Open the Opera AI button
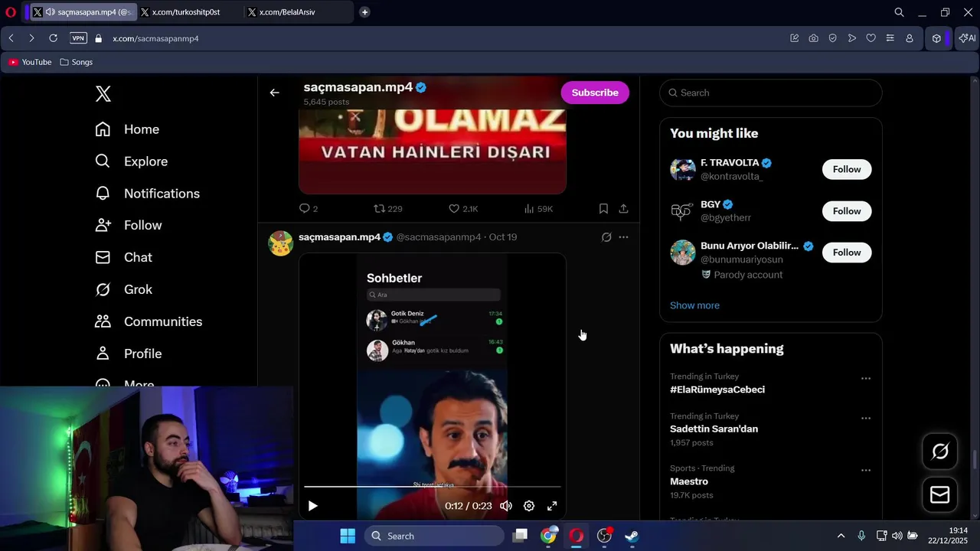The width and height of the screenshot is (980, 551). click(967, 38)
